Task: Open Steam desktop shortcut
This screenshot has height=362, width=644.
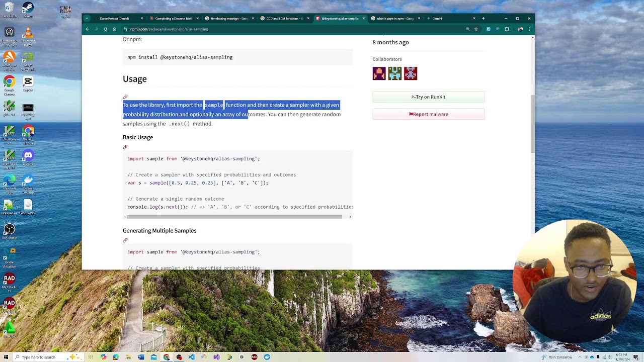Action: (28, 10)
